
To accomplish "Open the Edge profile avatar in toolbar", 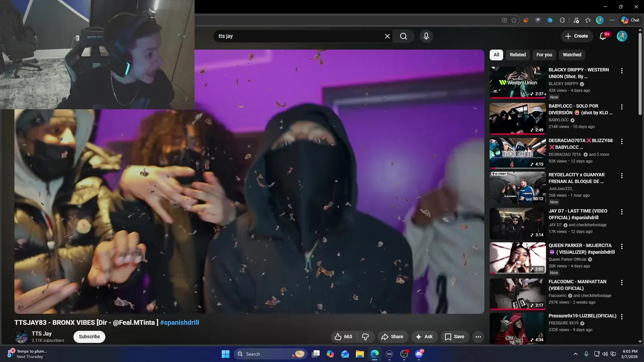I will [600, 20].
